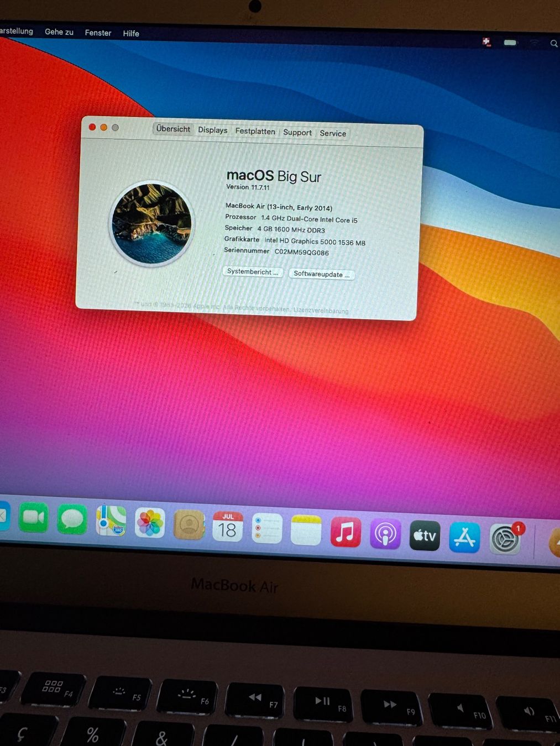The height and width of the screenshot is (746, 560).
Task: Minimize the About This Mac window
Action: pos(103,128)
